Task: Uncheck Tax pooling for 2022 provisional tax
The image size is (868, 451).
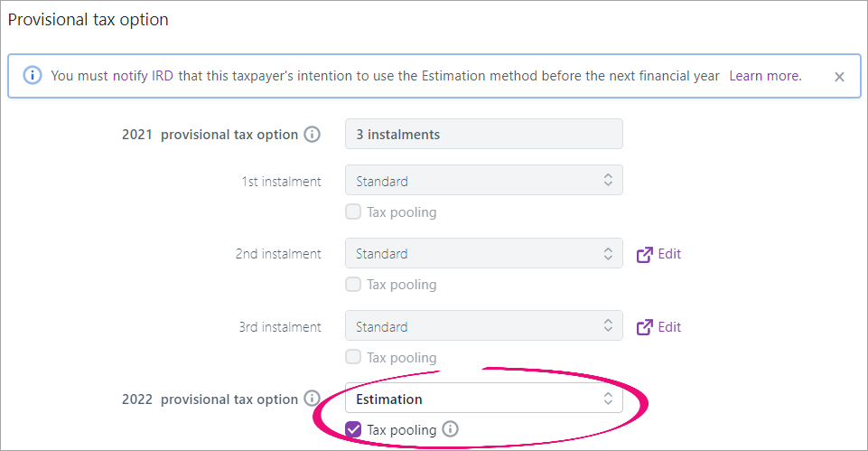Action: click(353, 429)
